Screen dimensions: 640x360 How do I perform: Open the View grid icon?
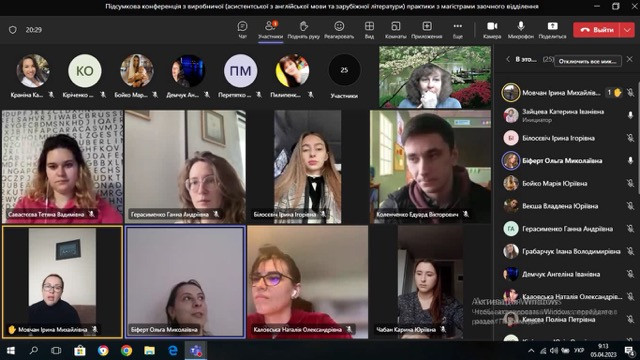(369, 27)
